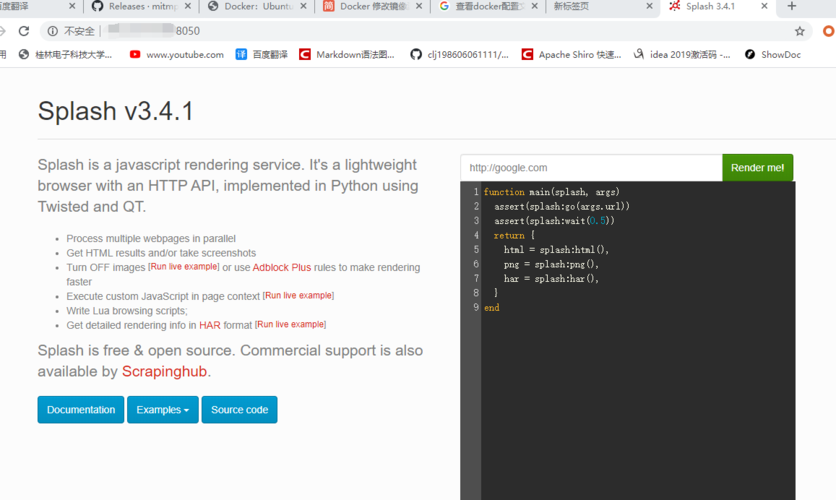
Task: Open the idea 2019激活码 bookmark
Action: pyautogui.click(x=681, y=54)
